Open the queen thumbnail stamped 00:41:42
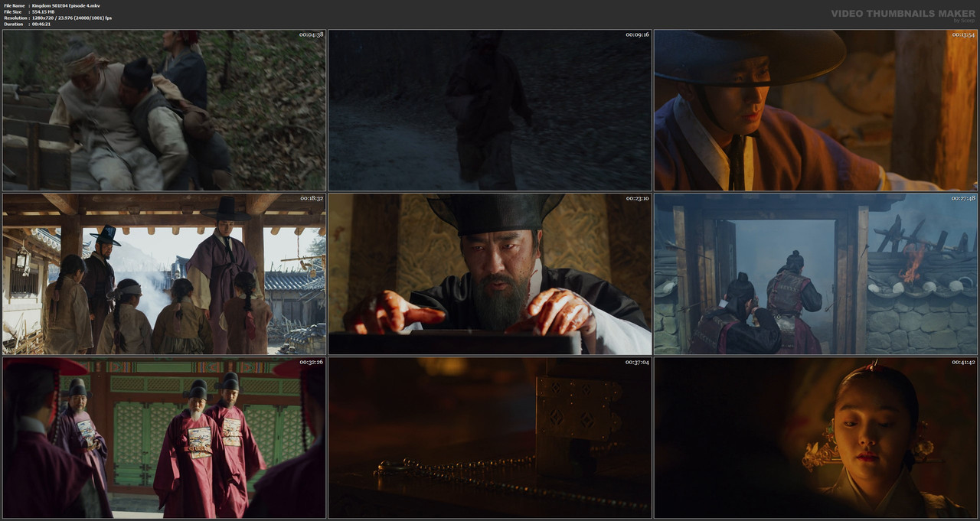 pos(815,438)
